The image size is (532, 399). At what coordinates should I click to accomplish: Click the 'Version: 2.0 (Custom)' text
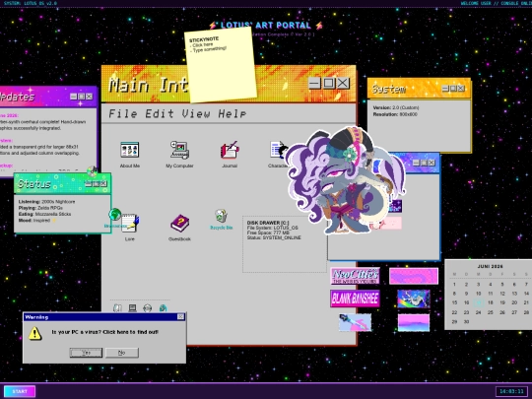pos(396,107)
